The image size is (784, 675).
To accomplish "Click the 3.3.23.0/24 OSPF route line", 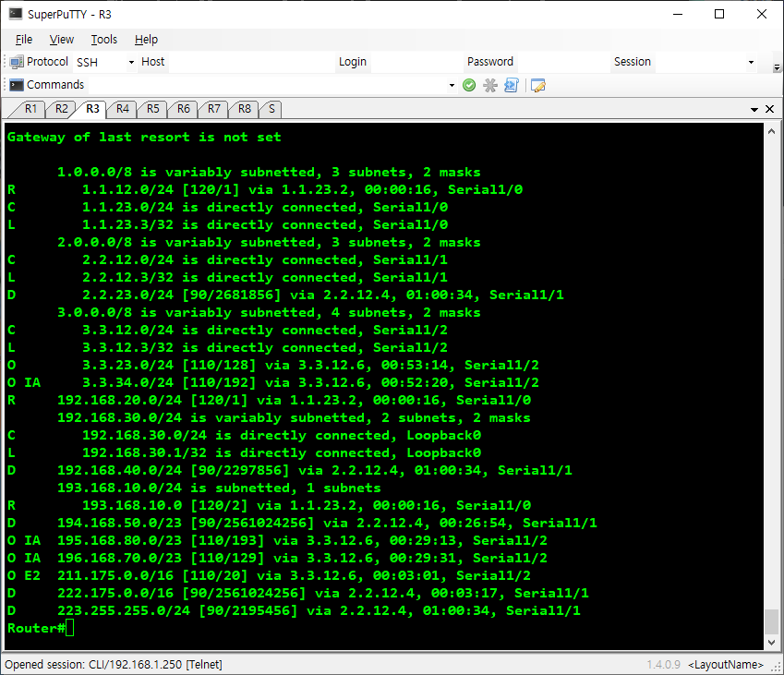I will coord(273,365).
